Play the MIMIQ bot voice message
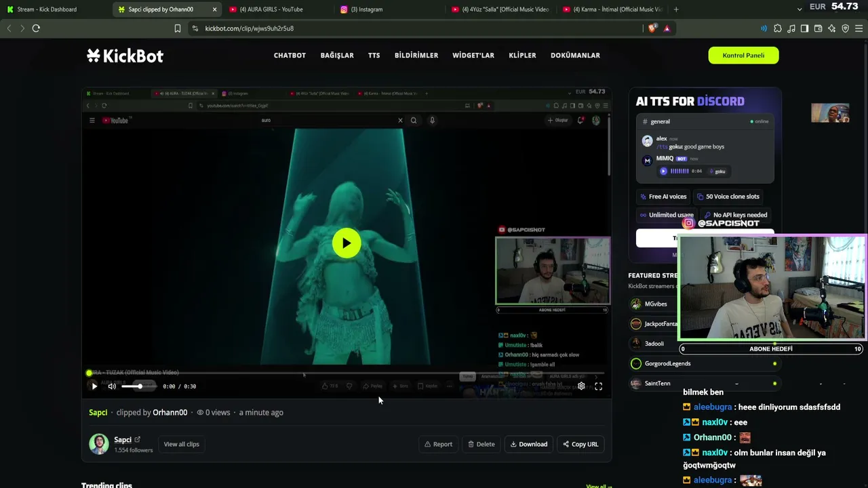Screen dimensions: 868x488 (663, 171)
